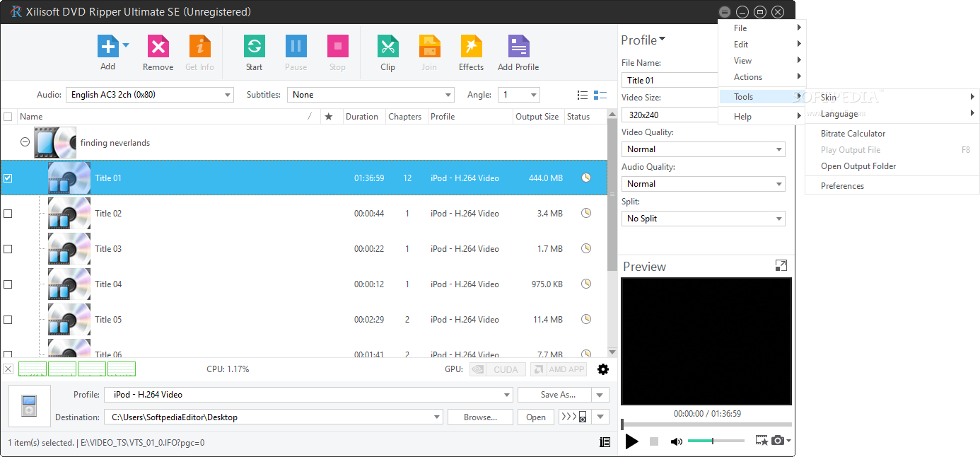The height and width of the screenshot is (457, 980).
Task: Take a snapshot with camera icon
Action: click(x=778, y=441)
